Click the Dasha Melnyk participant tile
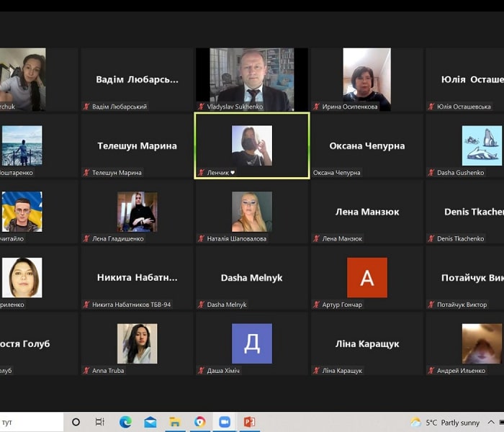 tap(252, 277)
